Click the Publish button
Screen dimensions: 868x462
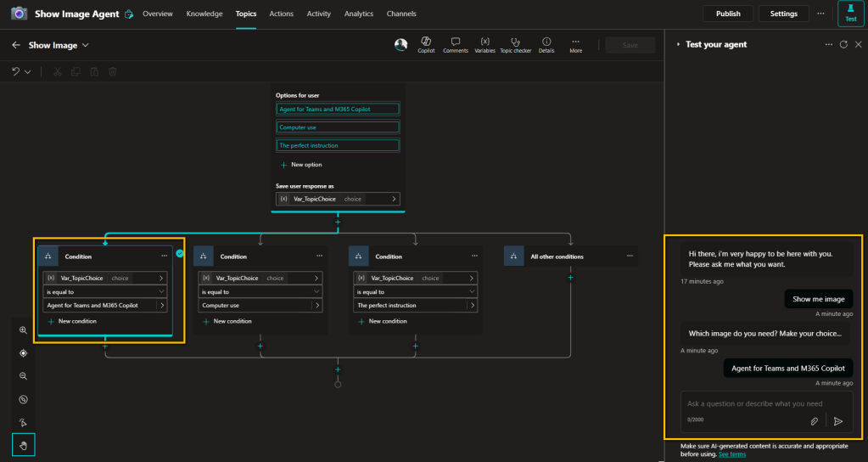click(727, 14)
